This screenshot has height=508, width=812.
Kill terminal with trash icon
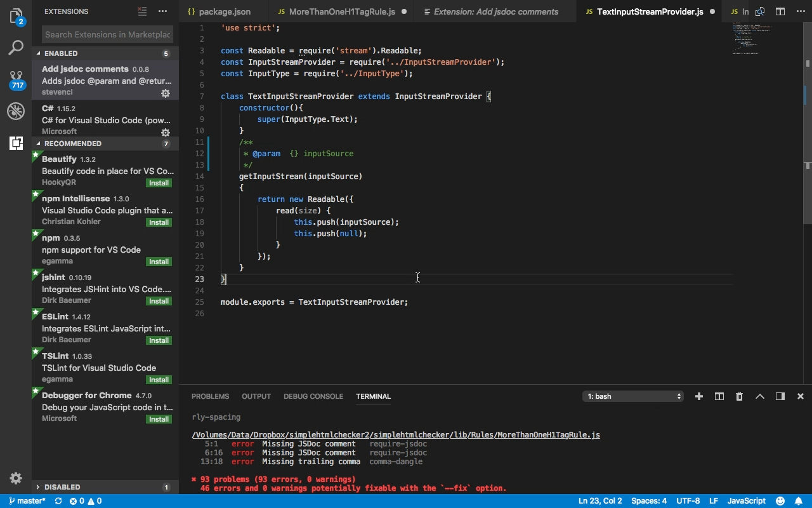click(740, 396)
